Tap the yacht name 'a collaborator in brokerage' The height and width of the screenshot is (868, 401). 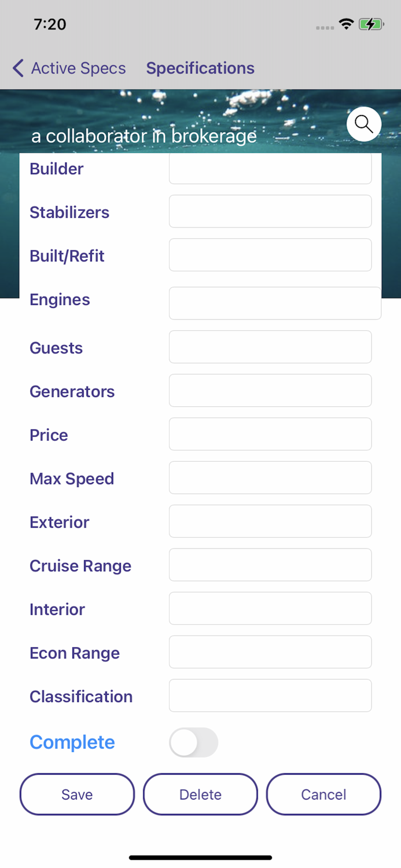coord(145,136)
